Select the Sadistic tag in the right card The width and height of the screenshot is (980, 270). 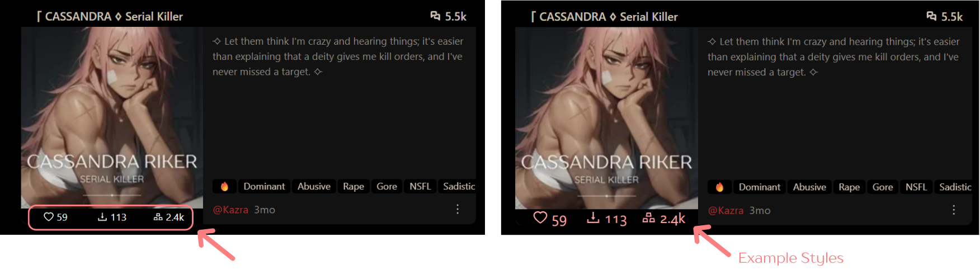(x=955, y=187)
